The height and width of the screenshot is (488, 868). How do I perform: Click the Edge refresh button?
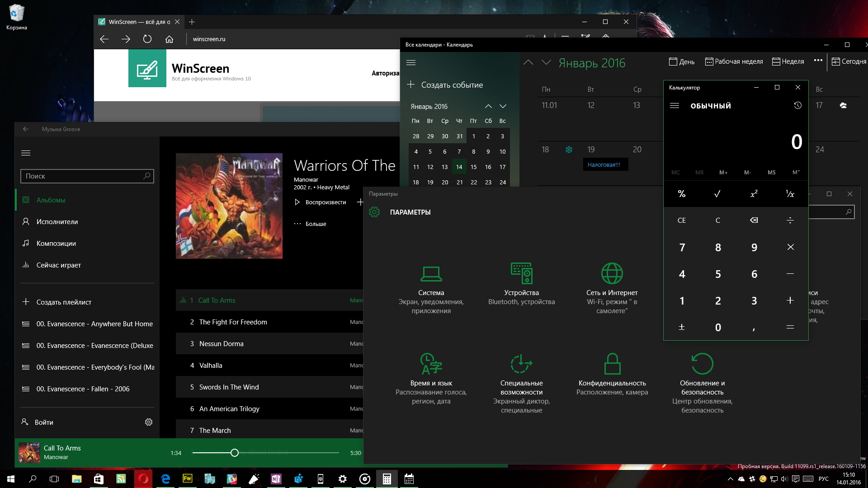[x=147, y=39]
